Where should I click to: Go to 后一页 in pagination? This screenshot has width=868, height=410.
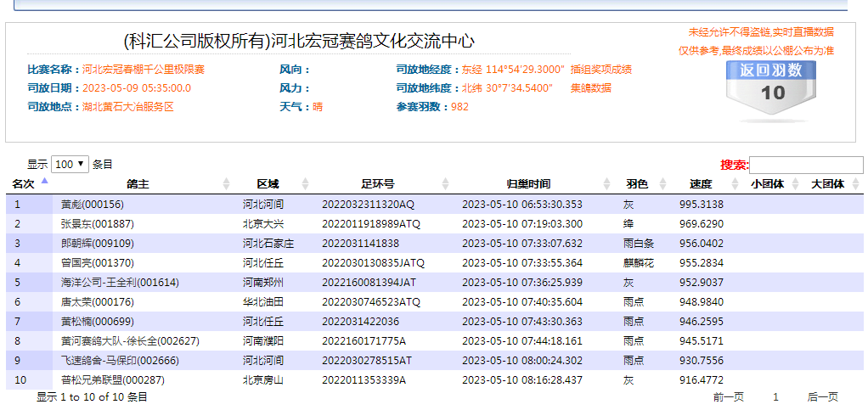(x=822, y=397)
